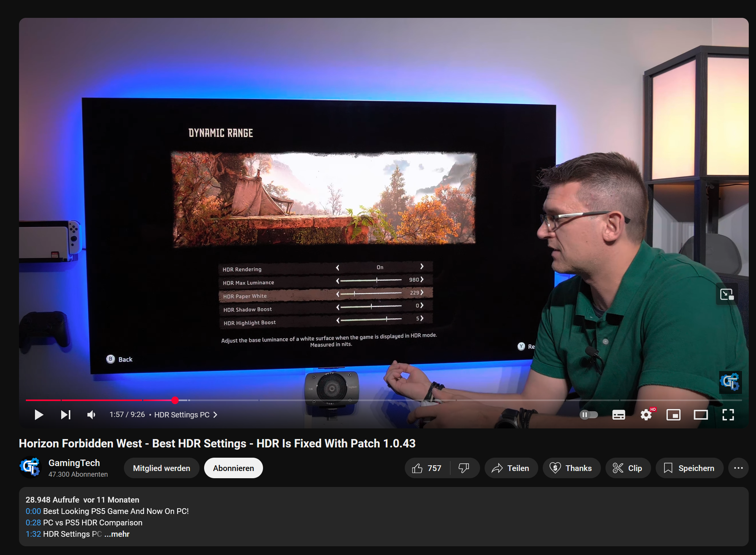Click the Thanks button
The height and width of the screenshot is (555, 756).
click(571, 468)
